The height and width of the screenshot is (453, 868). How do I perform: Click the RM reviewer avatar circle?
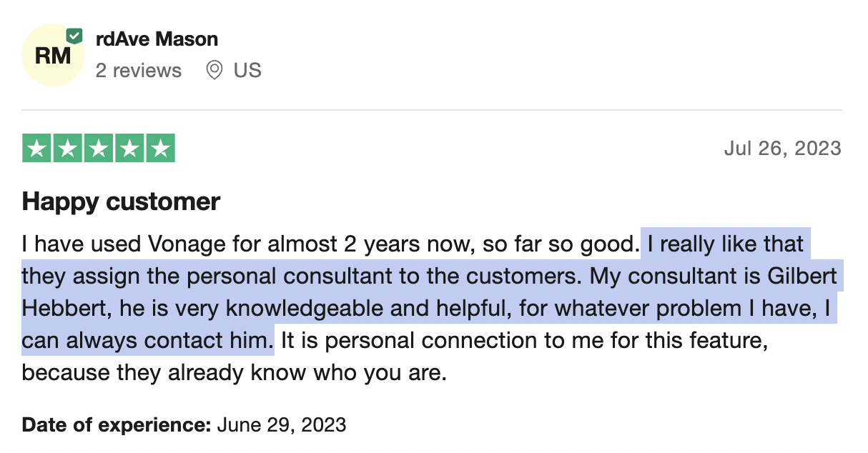coord(53,56)
